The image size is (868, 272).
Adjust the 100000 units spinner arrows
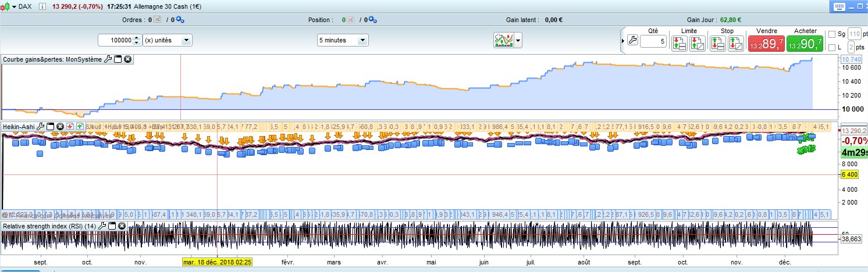point(137,40)
